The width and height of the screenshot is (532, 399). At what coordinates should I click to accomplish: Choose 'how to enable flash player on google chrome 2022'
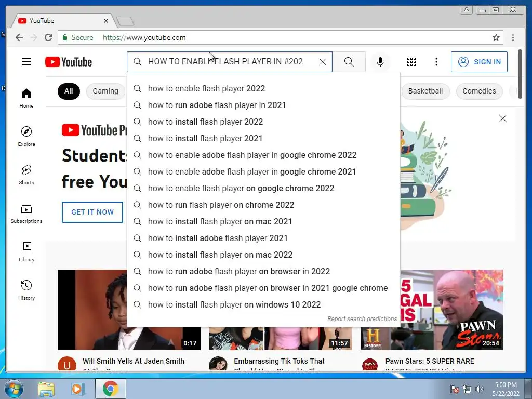(x=263, y=188)
